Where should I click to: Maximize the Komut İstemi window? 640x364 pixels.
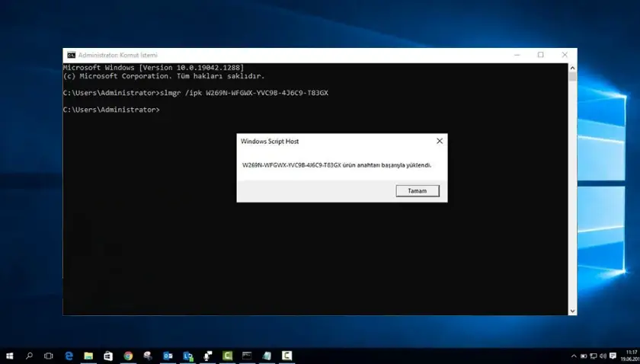[x=540, y=55]
